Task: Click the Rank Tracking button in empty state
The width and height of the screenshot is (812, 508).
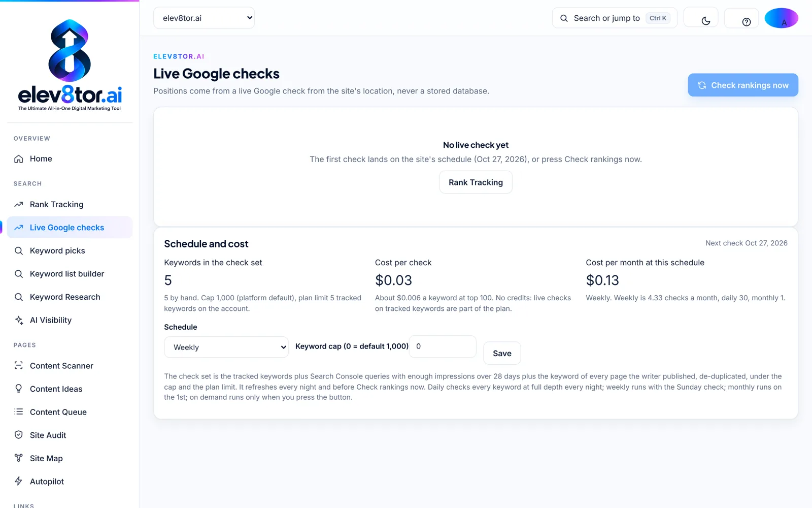Action: pyautogui.click(x=476, y=182)
